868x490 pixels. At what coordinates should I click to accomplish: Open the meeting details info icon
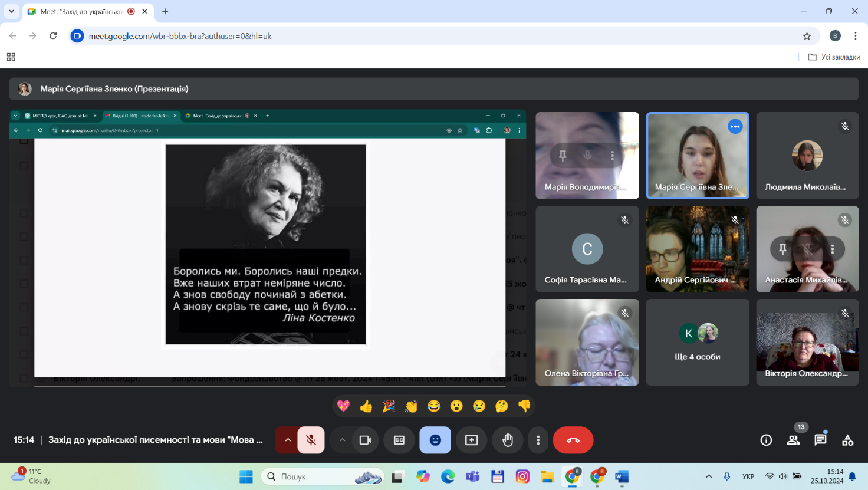(766, 440)
